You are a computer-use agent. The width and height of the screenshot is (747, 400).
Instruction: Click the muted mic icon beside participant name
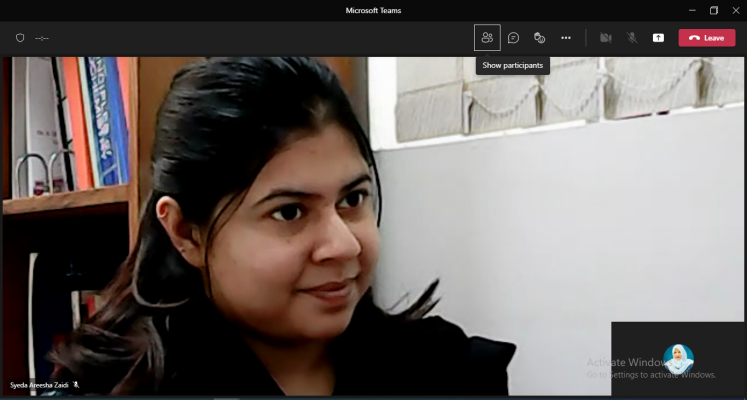coord(75,384)
